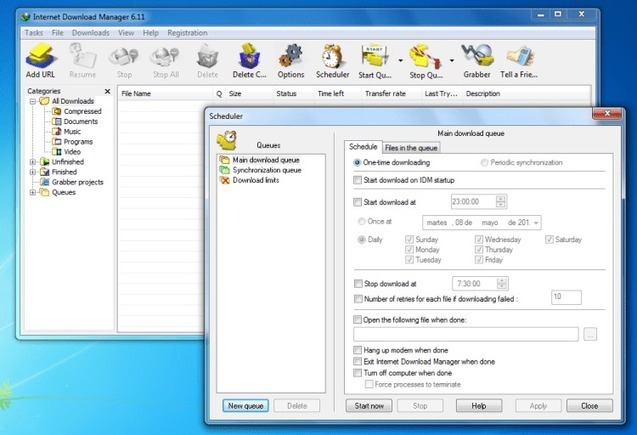The image size is (637, 435).
Task: Click the Add URL toolbar icon
Action: coord(40,58)
